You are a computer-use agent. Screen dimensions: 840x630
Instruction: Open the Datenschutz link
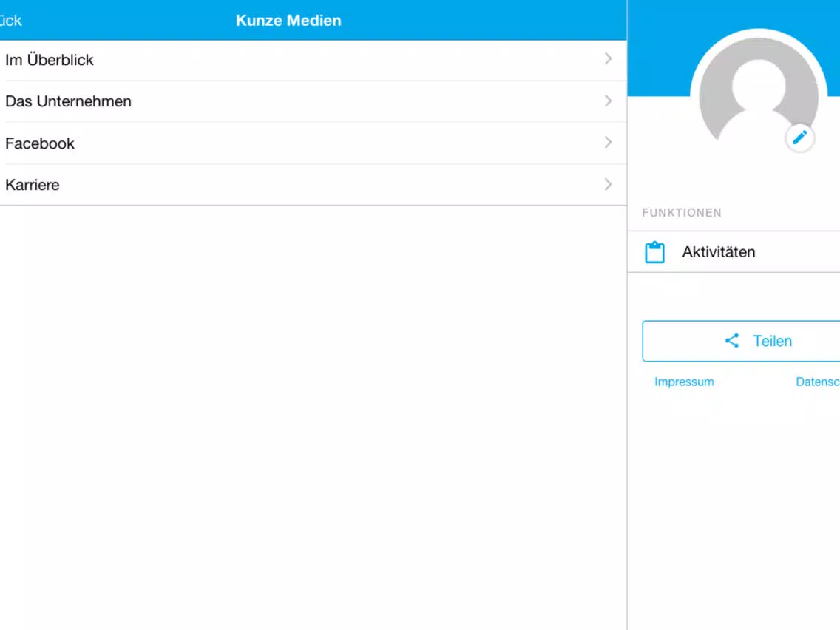(818, 382)
